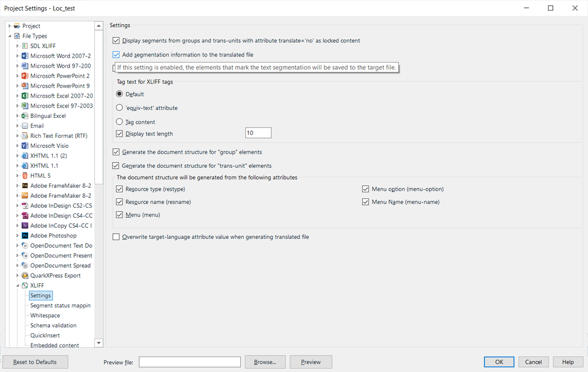Click the Adobe Photoshop file type icon
Screen dimensions: 588x372
[x=25, y=235]
